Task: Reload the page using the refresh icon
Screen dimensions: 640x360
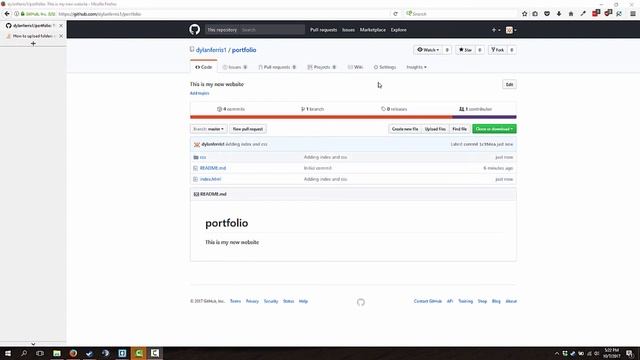Action: [395, 14]
